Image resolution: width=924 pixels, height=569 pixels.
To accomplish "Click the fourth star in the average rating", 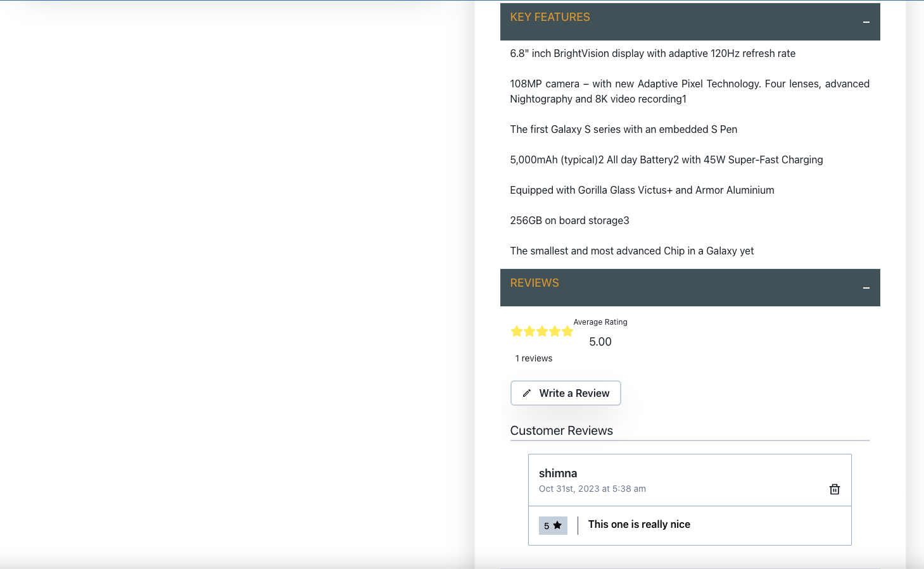I will click(555, 330).
